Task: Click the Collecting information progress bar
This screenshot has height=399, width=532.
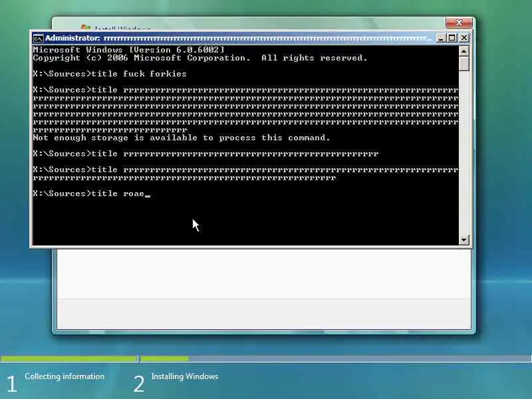Action: (69, 358)
